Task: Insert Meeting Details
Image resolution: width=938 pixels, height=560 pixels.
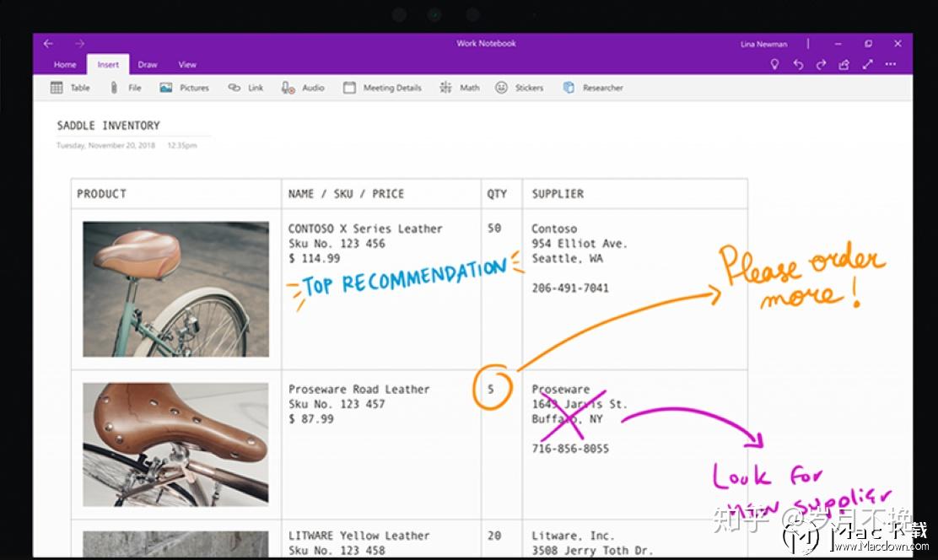Action: point(382,87)
